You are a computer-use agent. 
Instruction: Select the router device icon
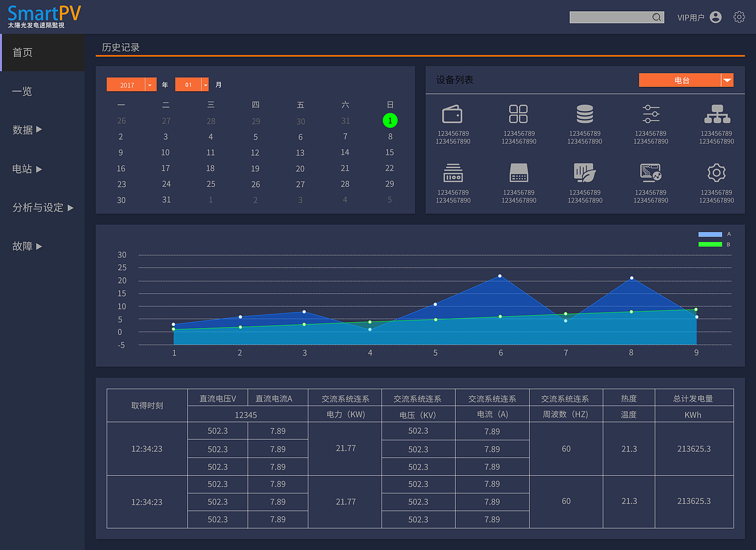point(453,173)
